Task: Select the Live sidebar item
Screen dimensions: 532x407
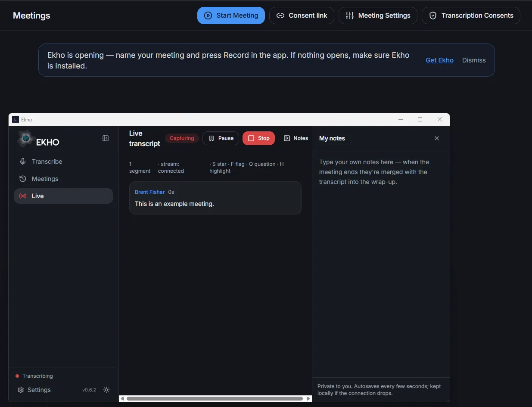Action: [63, 196]
